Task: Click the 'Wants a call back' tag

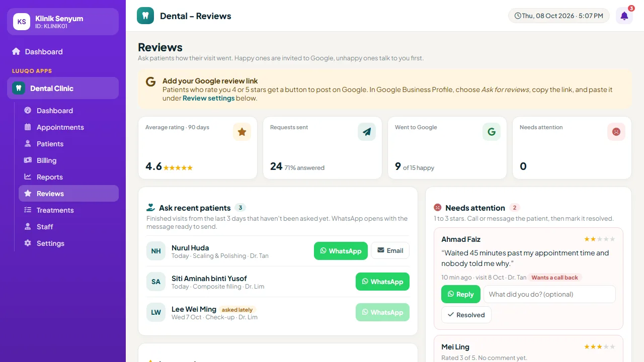Action: pyautogui.click(x=555, y=278)
